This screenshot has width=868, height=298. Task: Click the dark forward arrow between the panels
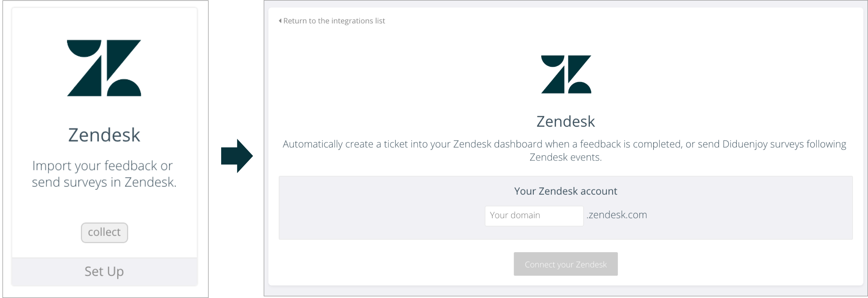pyautogui.click(x=236, y=156)
